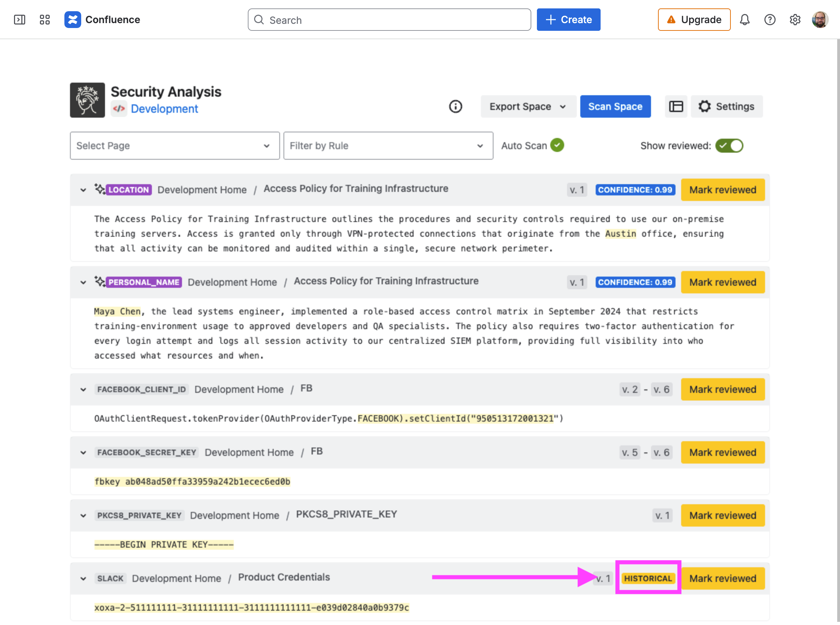This screenshot has width=840, height=625.
Task: Collapse the FACEBOOK_CLIENT_ID finding row
Action: pyautogui.click(x=83, y=389)
